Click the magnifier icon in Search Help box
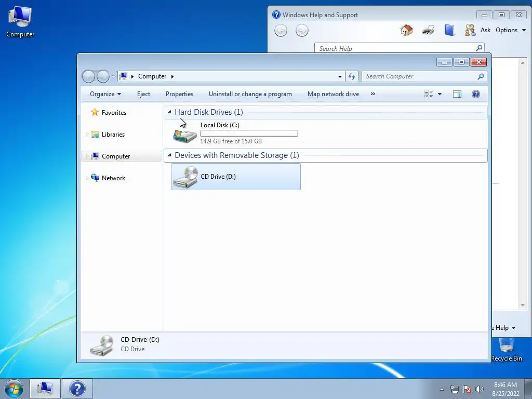This screenshot has height=399, width=532. [x=479, y=48]
